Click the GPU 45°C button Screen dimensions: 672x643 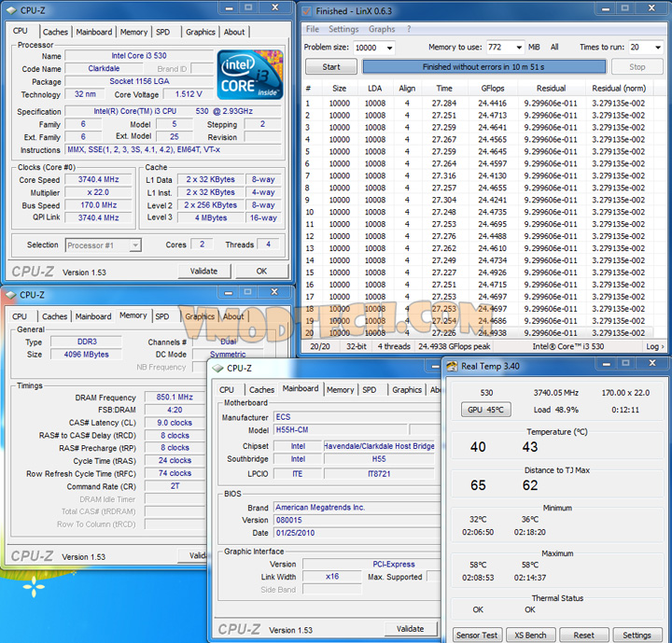pyautogui.click(x=485, y=410)
